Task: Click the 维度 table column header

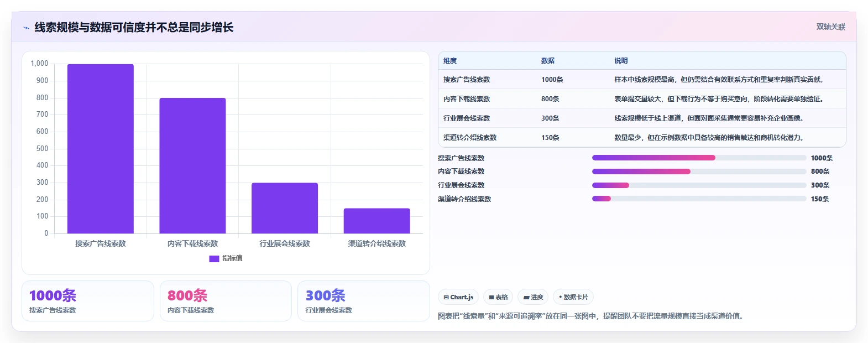Action: [450, 61]
